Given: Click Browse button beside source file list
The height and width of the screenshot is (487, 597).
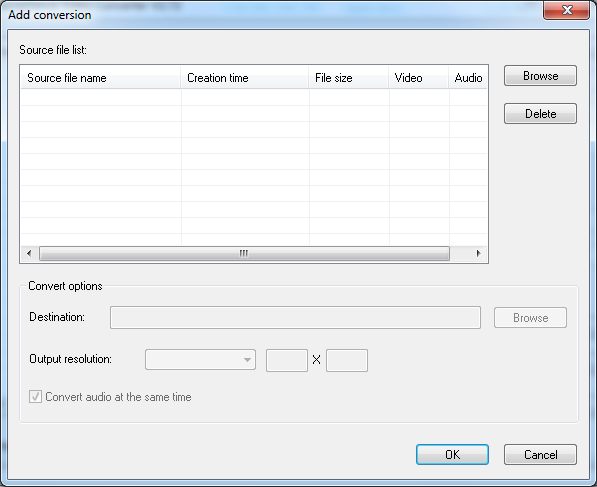Looking at the screenshot, I should (x=540, y=75).
